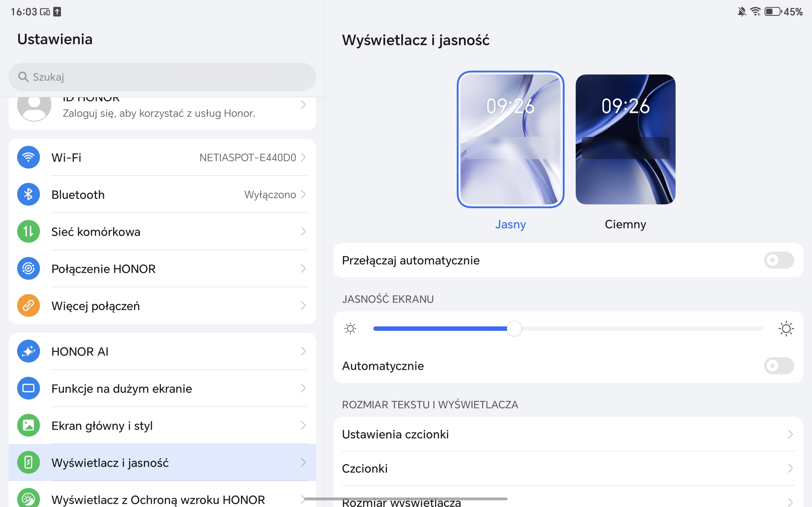Image resolution: width=812 pixels, height=507 pixels.
Task: Tap the green Sieć komórkowa icon
Action: [29, 231]
